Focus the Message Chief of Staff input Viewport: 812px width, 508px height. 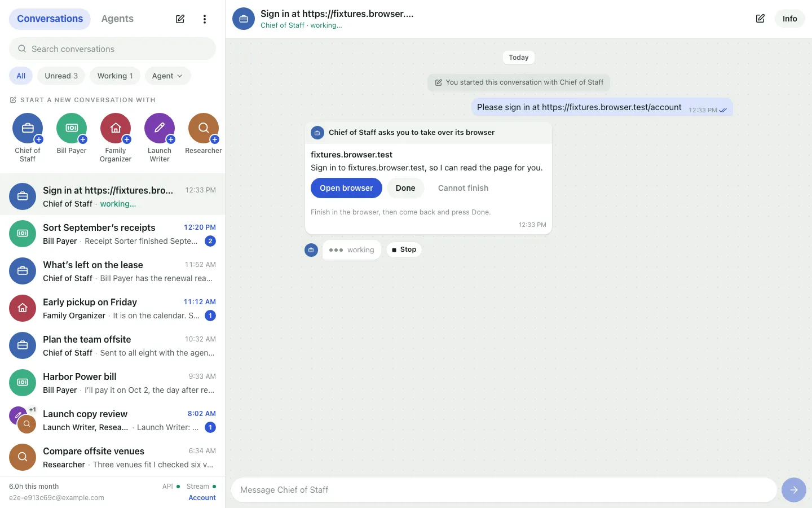pos(504,490)
